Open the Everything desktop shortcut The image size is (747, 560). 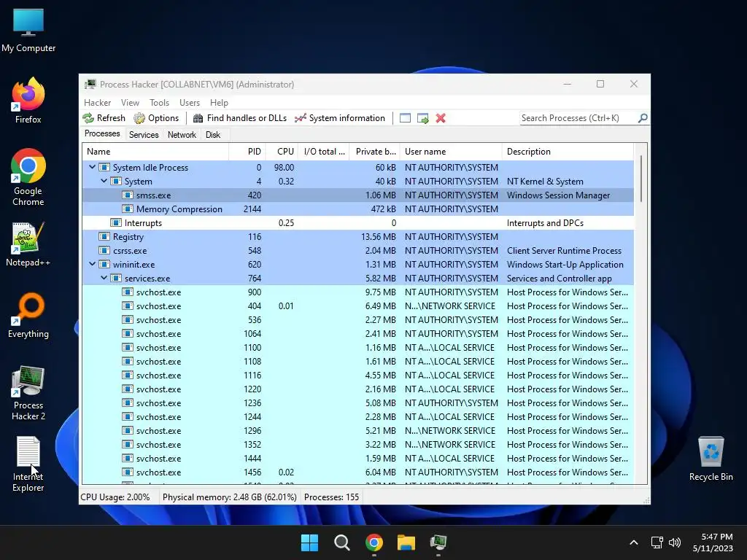pos(28,315)
